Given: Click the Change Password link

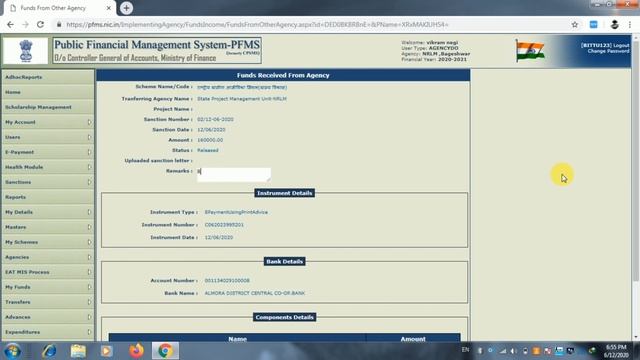Looking at the screenshot, I should (608, 51).
